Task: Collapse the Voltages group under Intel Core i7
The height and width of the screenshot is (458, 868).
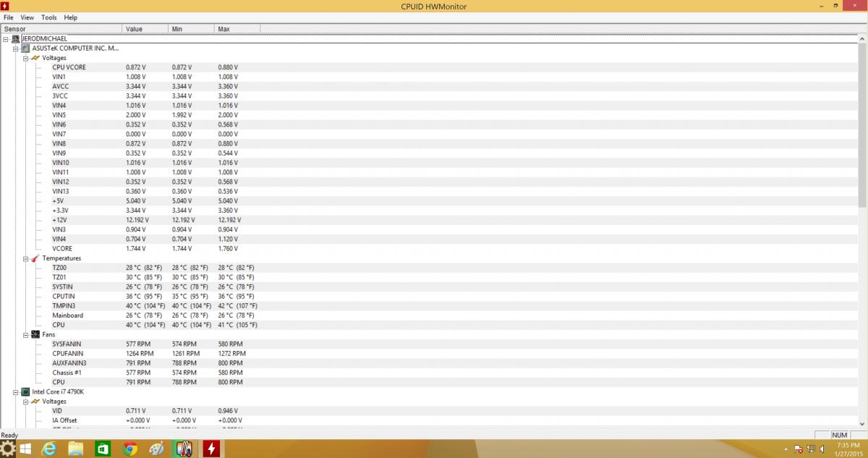Action: pos(26,402)
